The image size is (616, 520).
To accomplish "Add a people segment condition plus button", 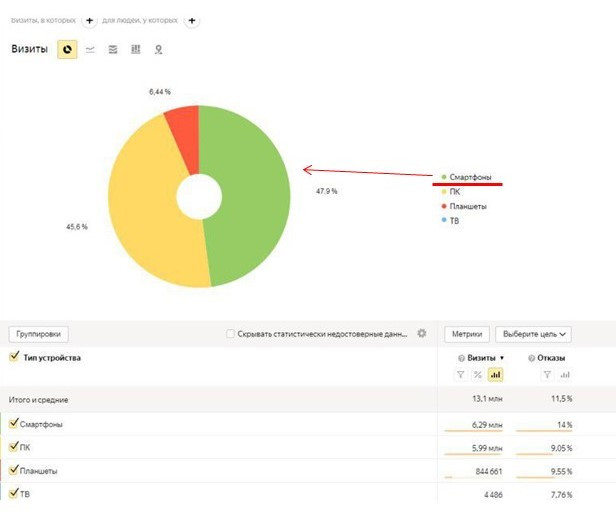I will (x=192, y=20).
